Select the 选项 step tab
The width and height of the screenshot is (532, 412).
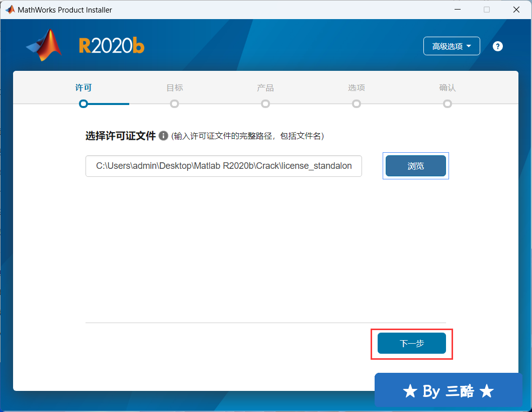point(356,87)
